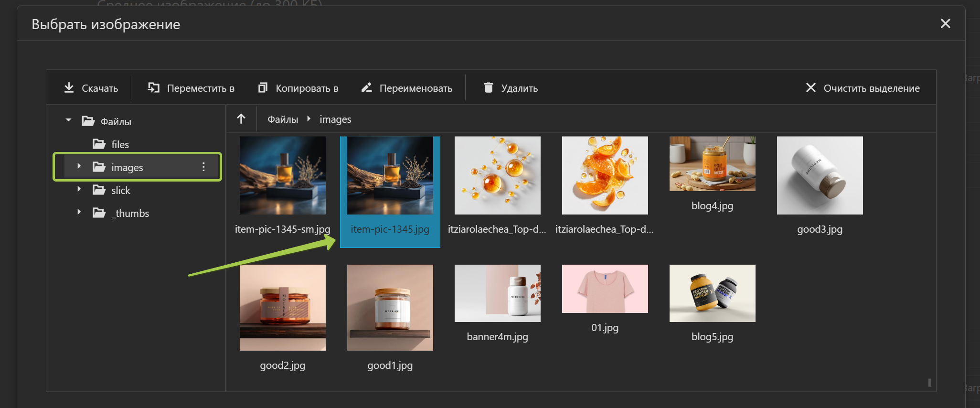Collapse the Файлы root tree node
Viewport: 980px width, 408px height.
coord(69,120)
